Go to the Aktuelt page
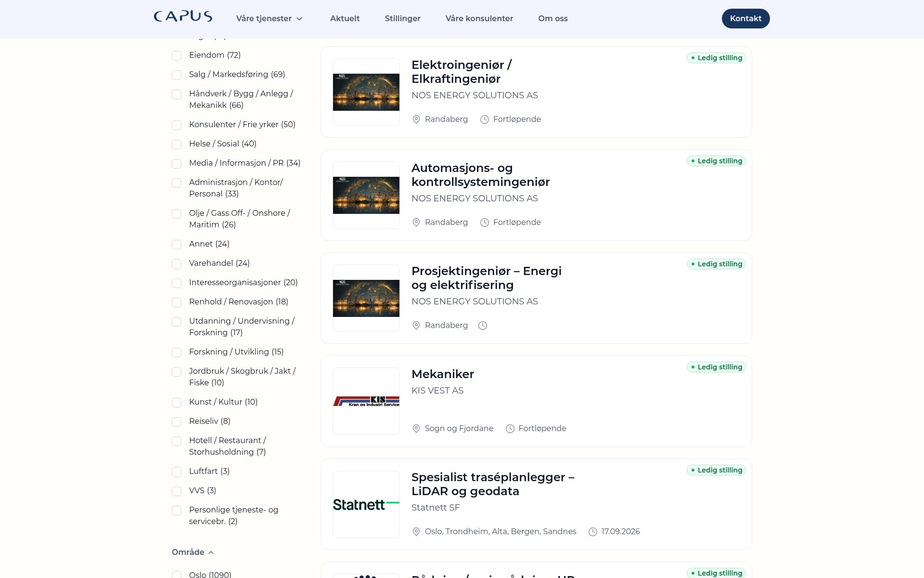The width and height of the screenshot is (924, 578). pos(345,18)
